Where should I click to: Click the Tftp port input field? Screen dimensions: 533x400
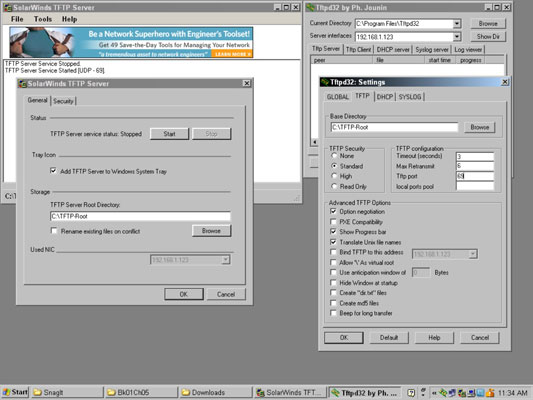[x=475, y=176]
